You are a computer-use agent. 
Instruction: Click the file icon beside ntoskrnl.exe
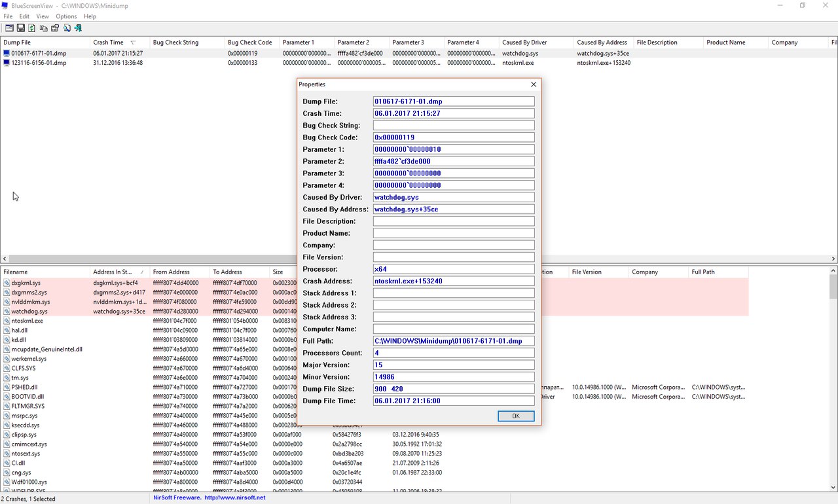(x=7, y=321)
